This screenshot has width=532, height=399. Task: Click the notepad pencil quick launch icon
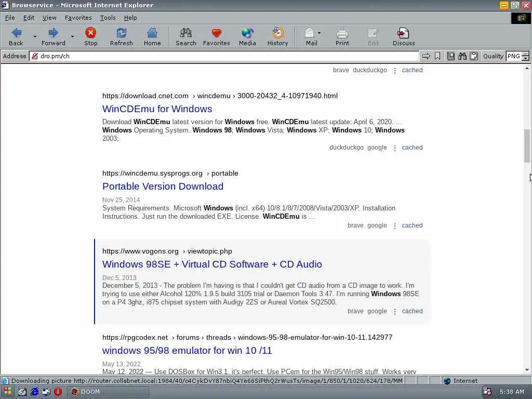pos(22,392)
